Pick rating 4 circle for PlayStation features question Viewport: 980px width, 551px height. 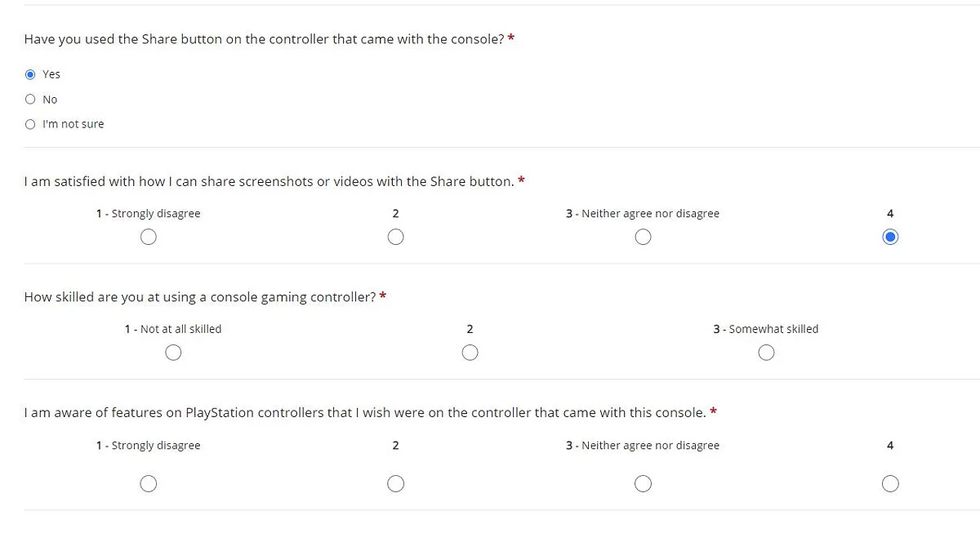pyautogui.click(x=890, y=484)
